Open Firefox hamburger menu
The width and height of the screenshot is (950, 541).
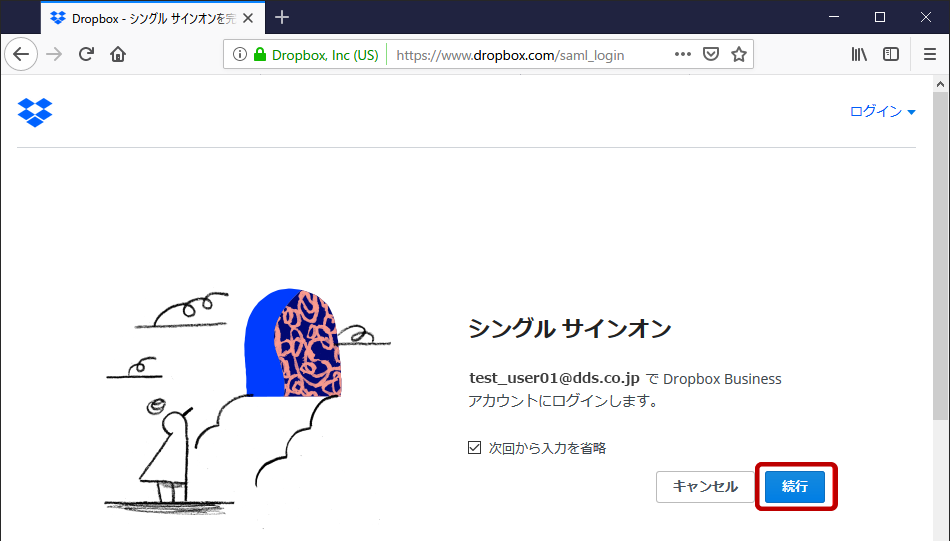point(929,55)
